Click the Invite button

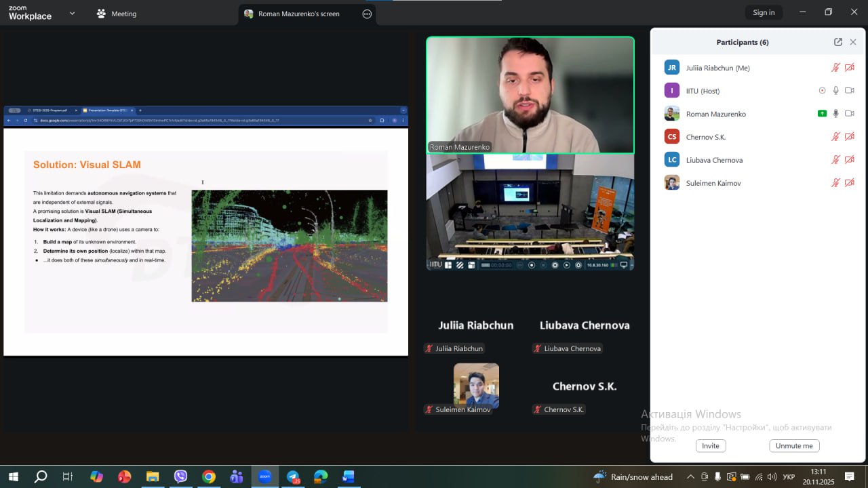click(x=710, y=445)
